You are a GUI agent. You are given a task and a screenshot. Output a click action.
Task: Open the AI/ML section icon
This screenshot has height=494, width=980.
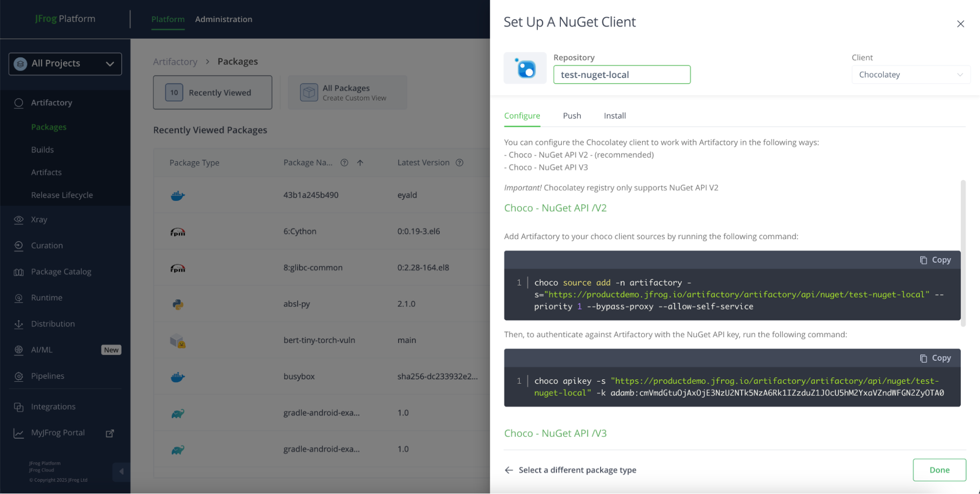[x=18, y=349]
